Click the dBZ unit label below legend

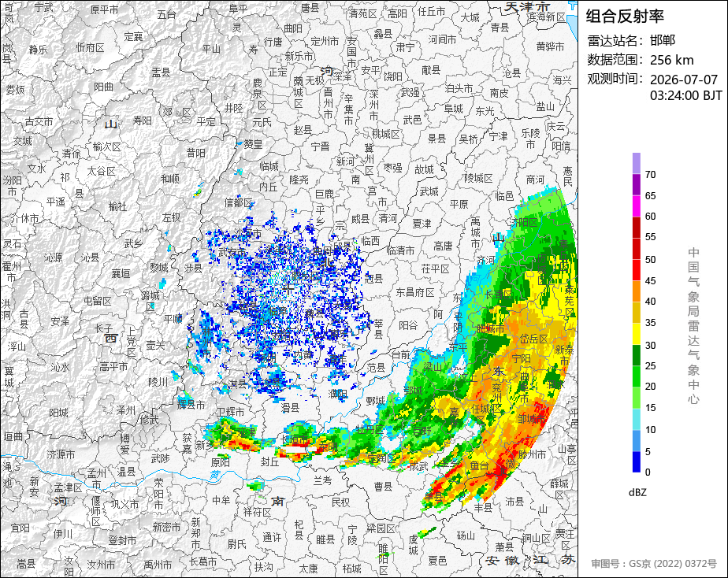coord(637,492)
